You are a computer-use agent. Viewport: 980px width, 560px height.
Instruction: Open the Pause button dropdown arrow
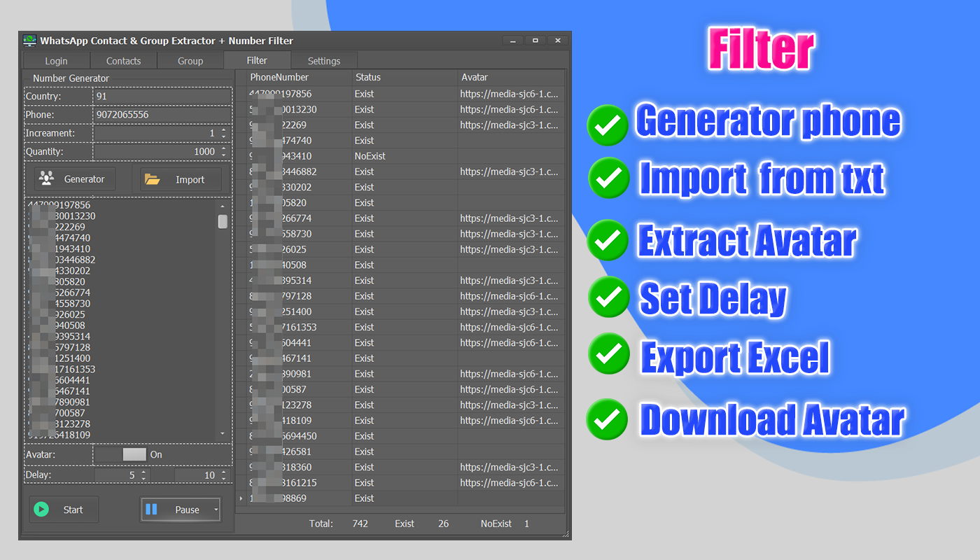pyautogui.click(x=216, y=510)
